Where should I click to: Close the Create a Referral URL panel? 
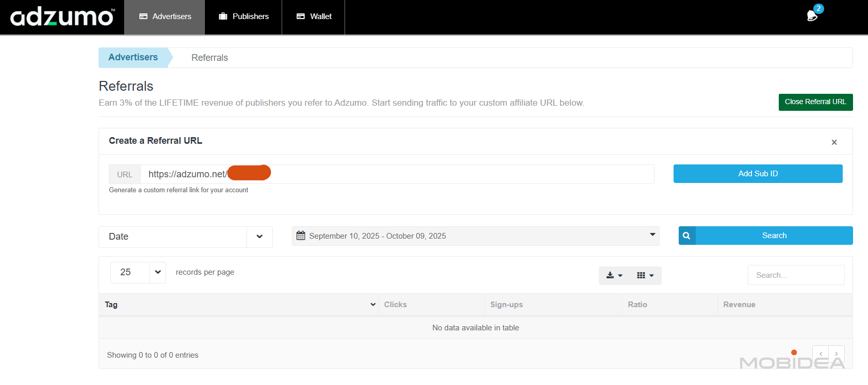[x=834, y=142]
